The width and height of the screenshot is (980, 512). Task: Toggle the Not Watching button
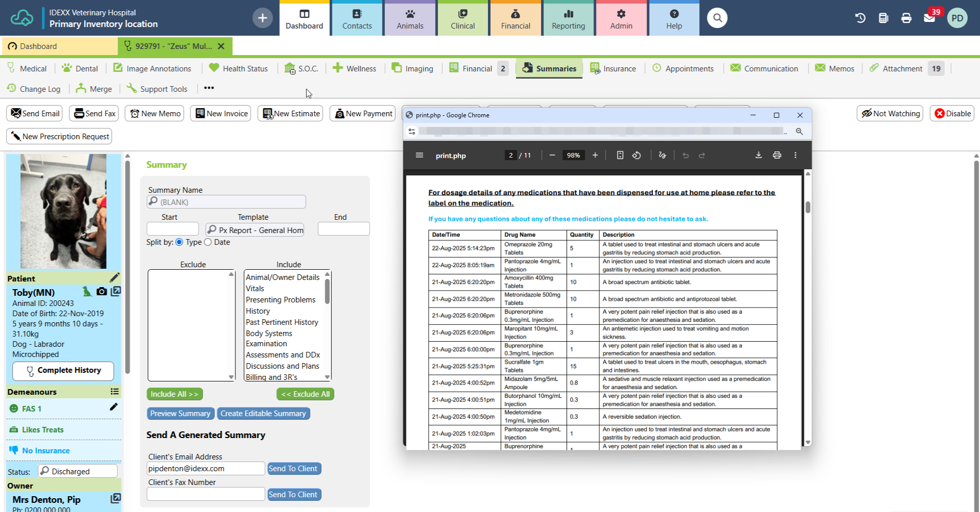(x=891, y=114)
